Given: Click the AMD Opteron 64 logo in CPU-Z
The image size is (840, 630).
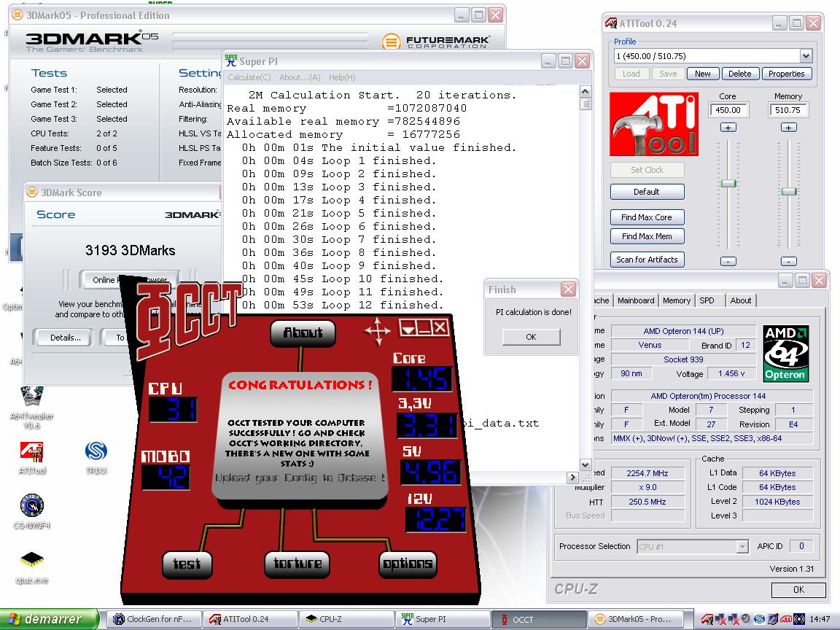Looking at the screenshot, I should (785, 354).
